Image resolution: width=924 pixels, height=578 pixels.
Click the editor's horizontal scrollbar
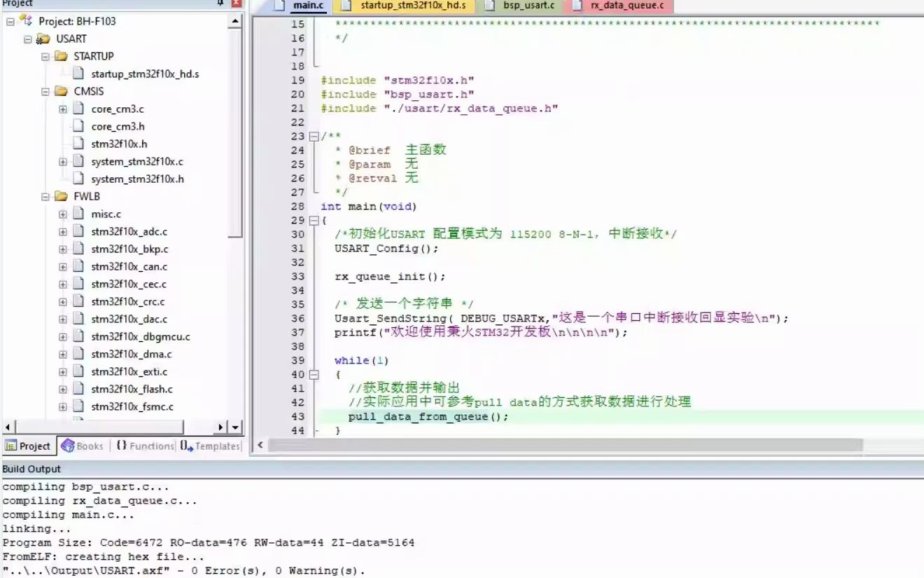(560, 444)
